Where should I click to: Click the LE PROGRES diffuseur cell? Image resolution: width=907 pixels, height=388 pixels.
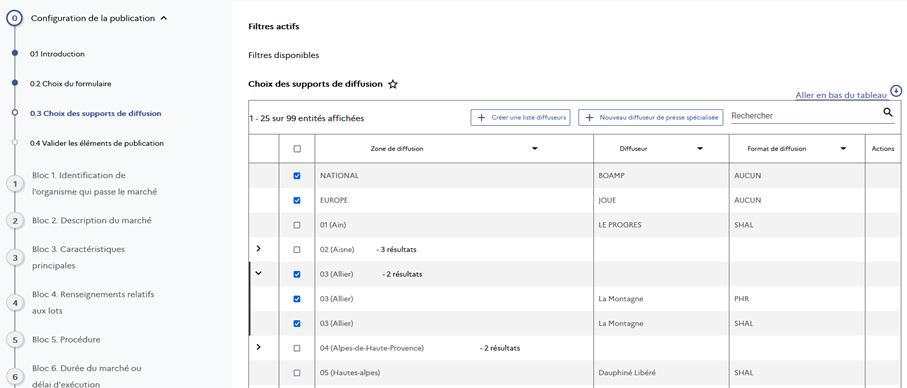click(x=661, y=225)
